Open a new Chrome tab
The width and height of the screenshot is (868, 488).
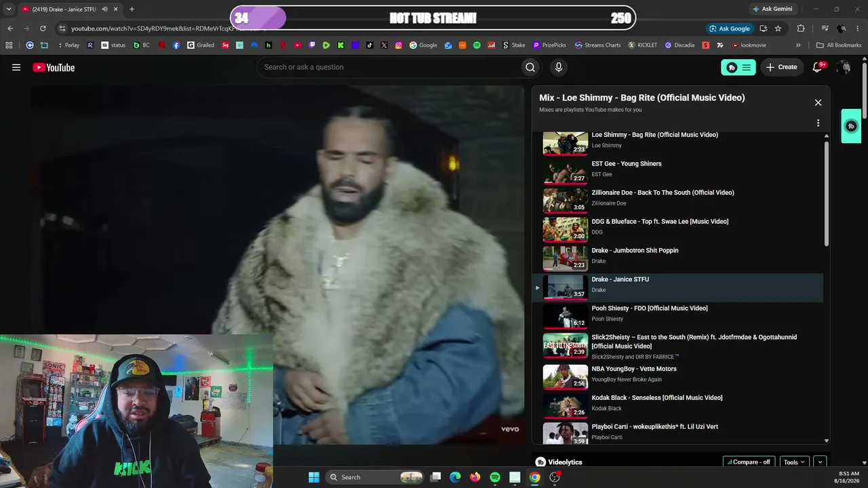pos(132,9)
